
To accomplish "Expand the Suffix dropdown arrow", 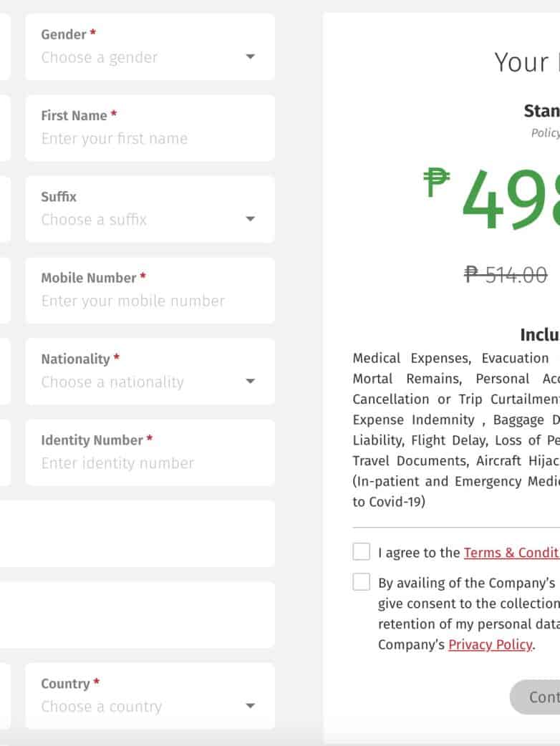I will pos(250,219).
